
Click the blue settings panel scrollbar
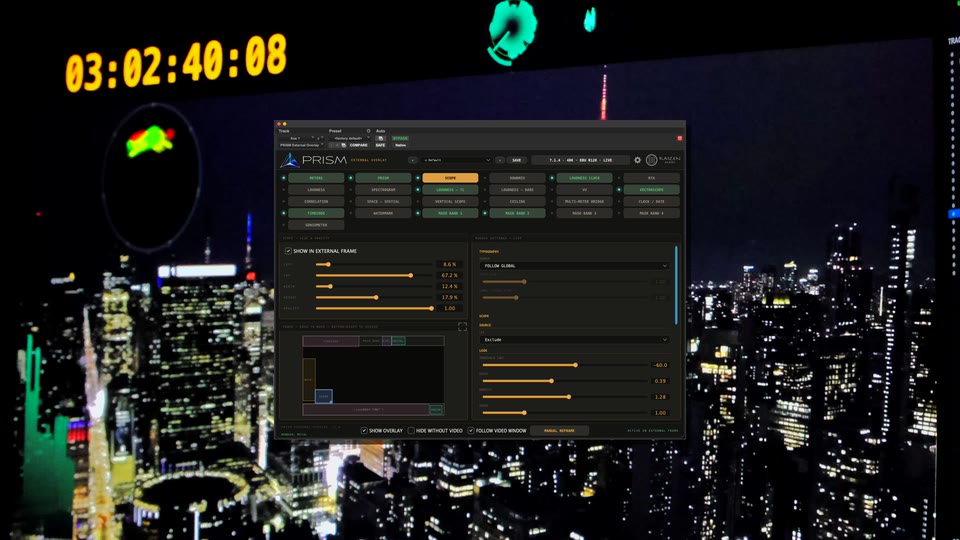tap(676, 285)
